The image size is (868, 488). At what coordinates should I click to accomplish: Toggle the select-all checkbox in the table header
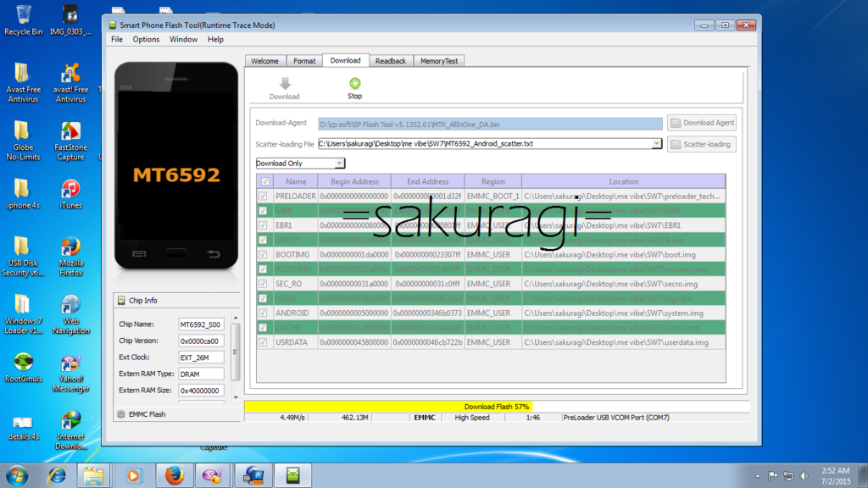pos(265,181)
